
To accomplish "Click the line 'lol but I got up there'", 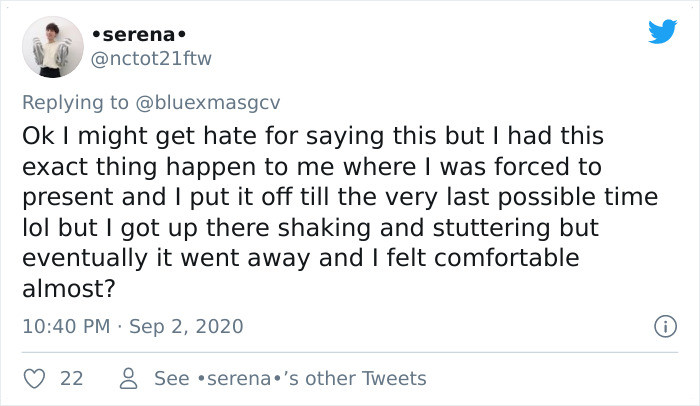I will [x=310, y=228].
